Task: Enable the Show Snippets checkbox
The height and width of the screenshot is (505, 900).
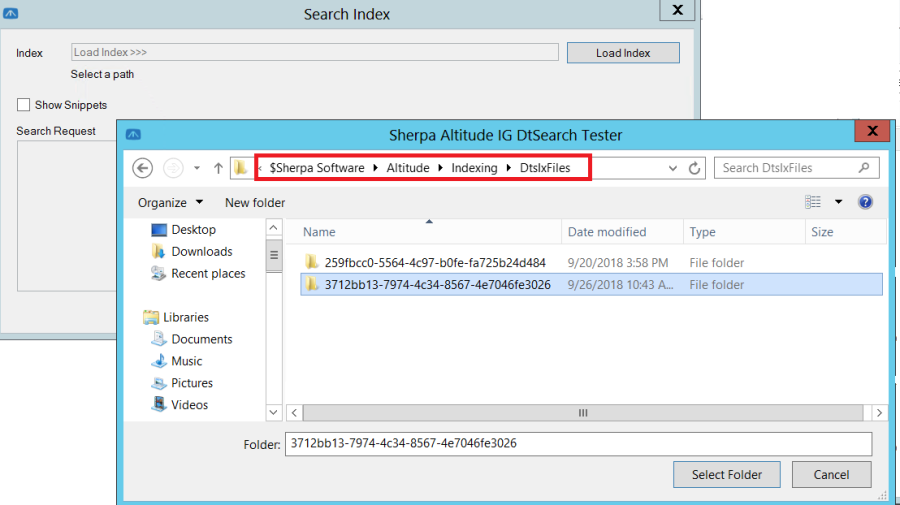Action: pos(24,105)
